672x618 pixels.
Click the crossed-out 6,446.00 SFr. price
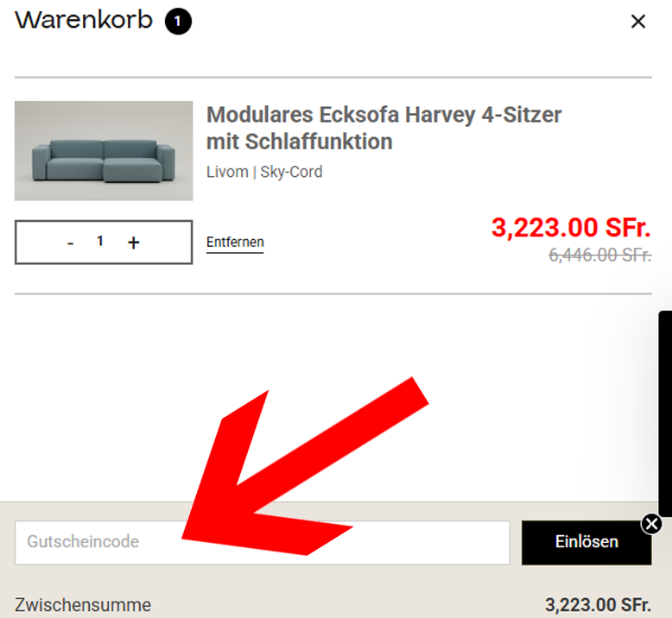600,255
